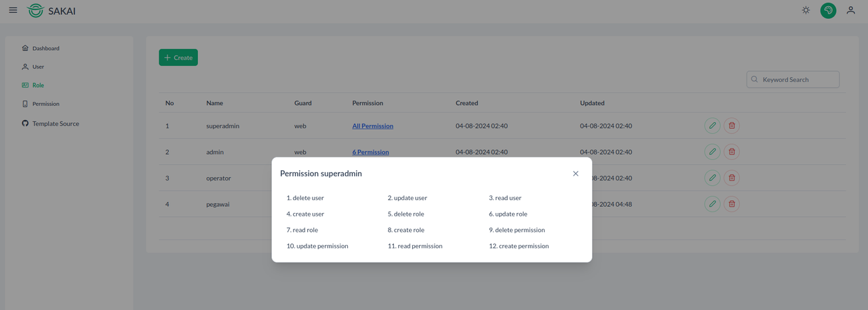The image size is (868, 310).
Task: Click the green palette configurator icon
Action: [x=828, y=10]
